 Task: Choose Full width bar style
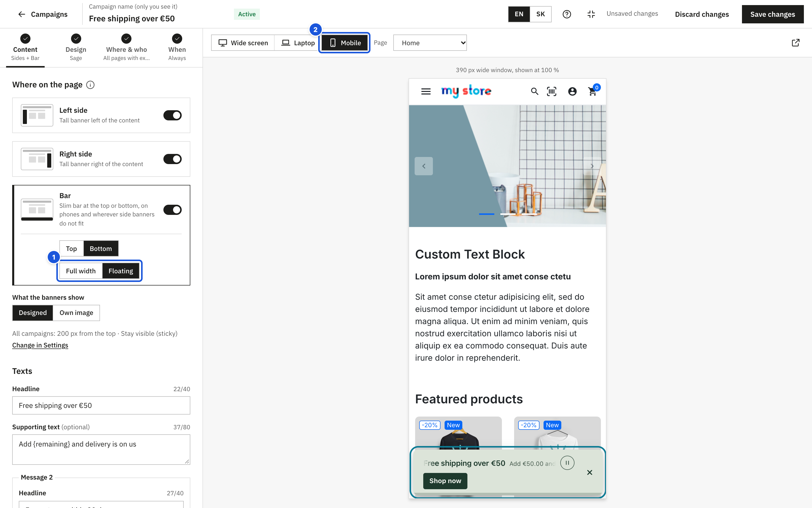(x=81, y=271)
